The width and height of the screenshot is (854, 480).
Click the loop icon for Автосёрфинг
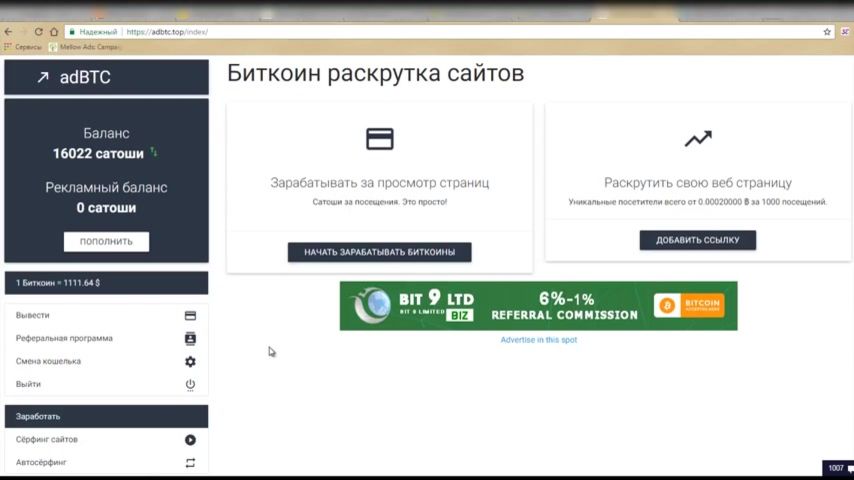tap(190, 463)
